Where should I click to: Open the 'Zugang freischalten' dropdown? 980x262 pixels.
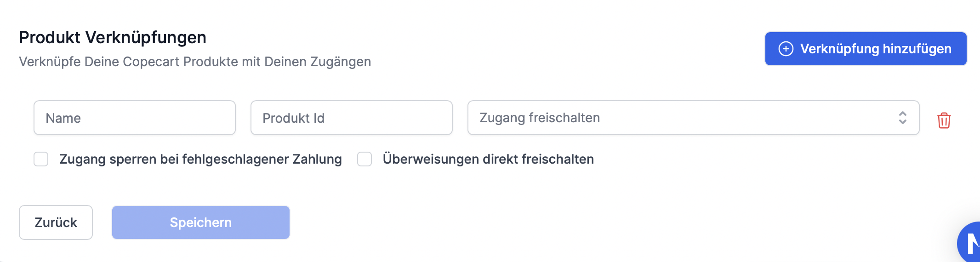693,118
